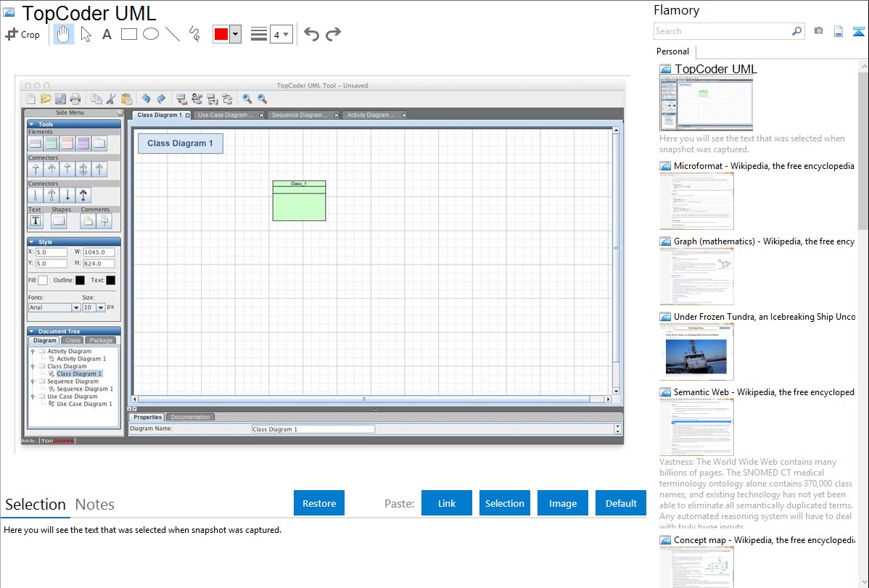
Task: Click the Restore button
Action: [x=319, y=503]
